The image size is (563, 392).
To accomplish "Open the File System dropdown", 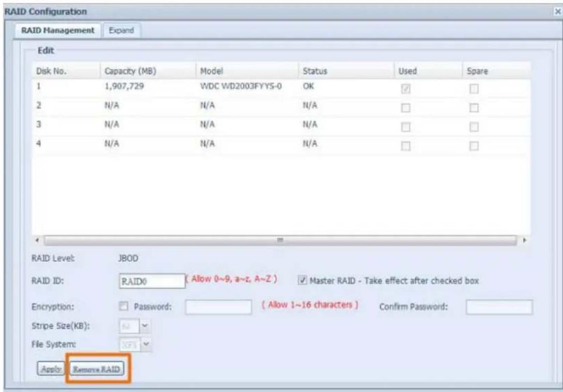I will [x=145, y=343].
